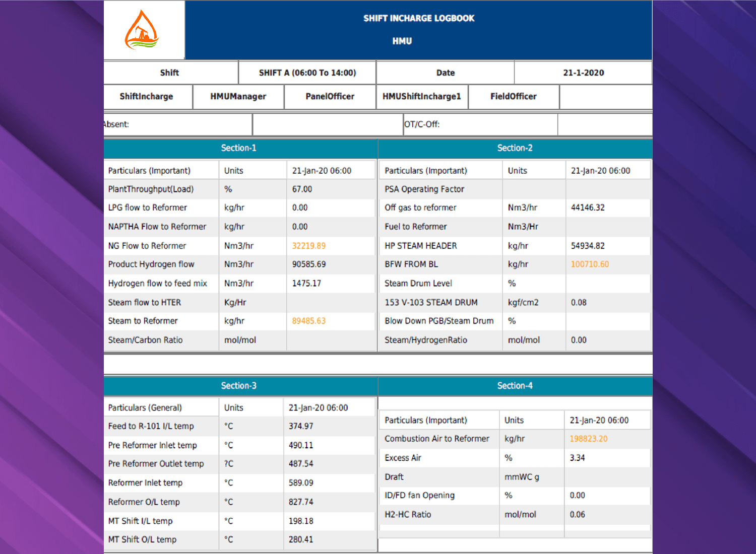Click the orange oil rig flame logo
This screenshot has width=756, height=554.
pos(142,30)
